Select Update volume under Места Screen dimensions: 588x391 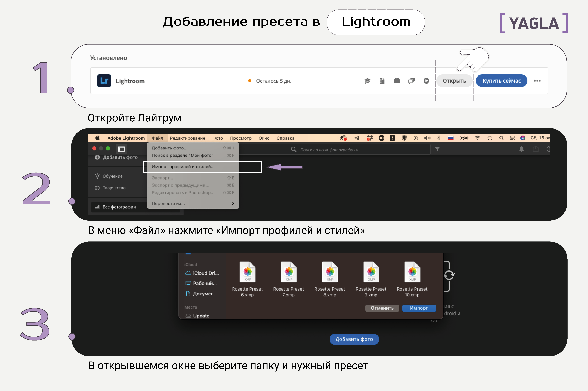[197, 316]
